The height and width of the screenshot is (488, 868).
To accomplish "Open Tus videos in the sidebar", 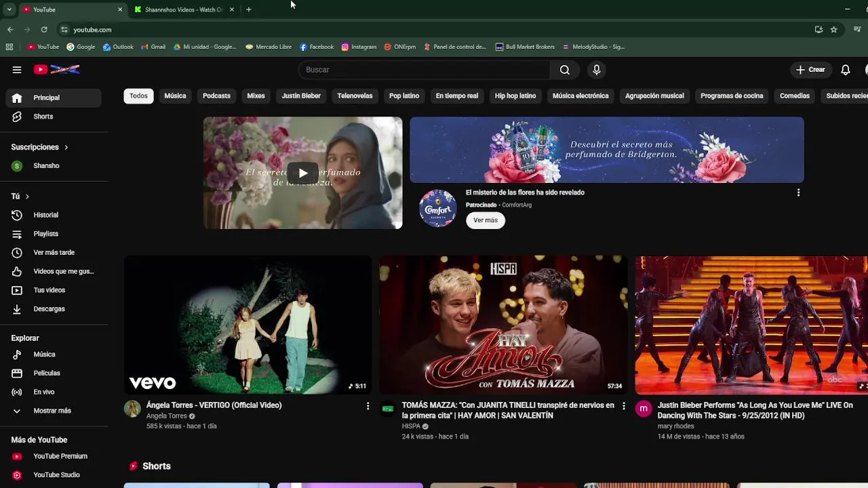I will click(53, 290).
